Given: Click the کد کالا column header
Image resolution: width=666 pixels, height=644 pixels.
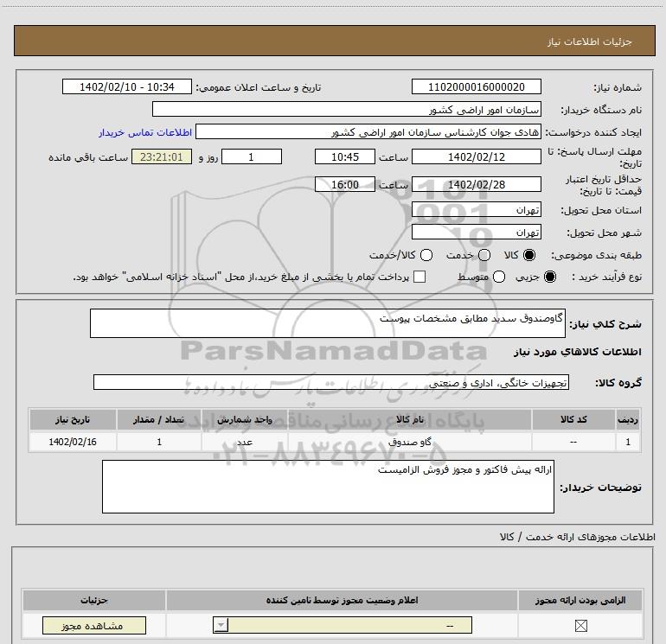Looking at the screenshot, I should [x=573, y=419].
